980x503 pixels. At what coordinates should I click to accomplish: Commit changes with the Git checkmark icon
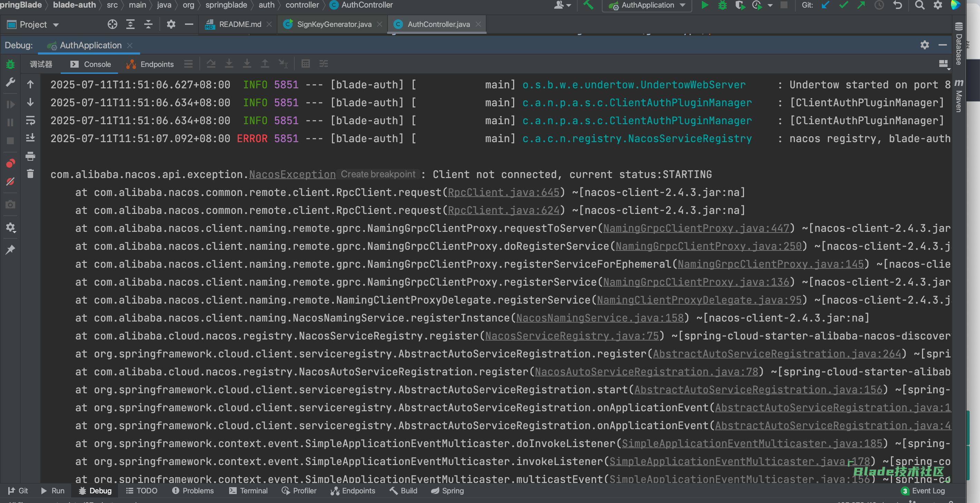(x=843, y=5)
